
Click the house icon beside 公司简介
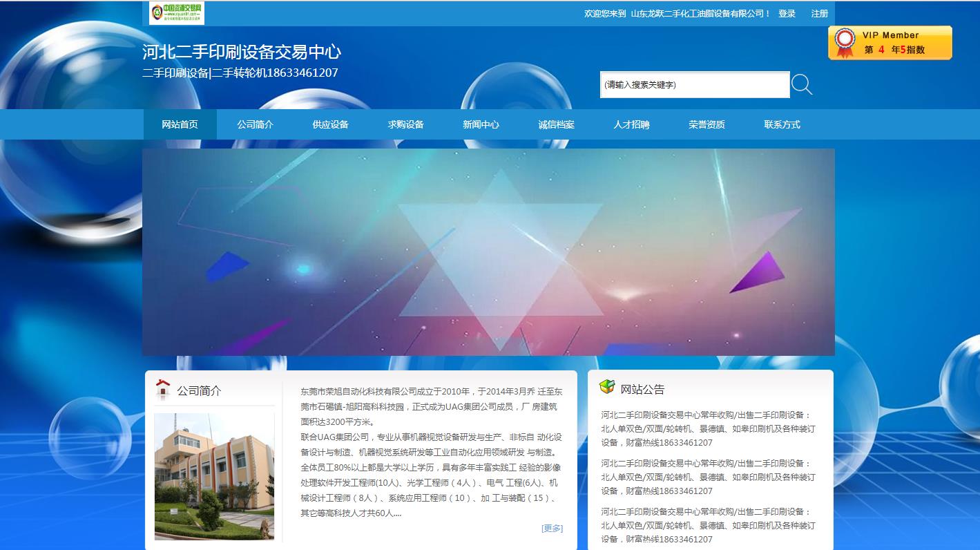(x=163, y=390)
